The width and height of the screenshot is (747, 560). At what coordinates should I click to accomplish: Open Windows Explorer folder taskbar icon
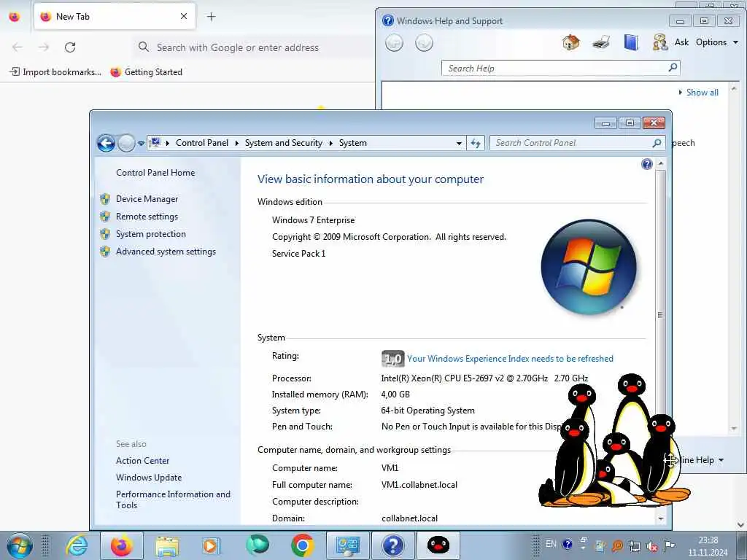click(167, 545)
